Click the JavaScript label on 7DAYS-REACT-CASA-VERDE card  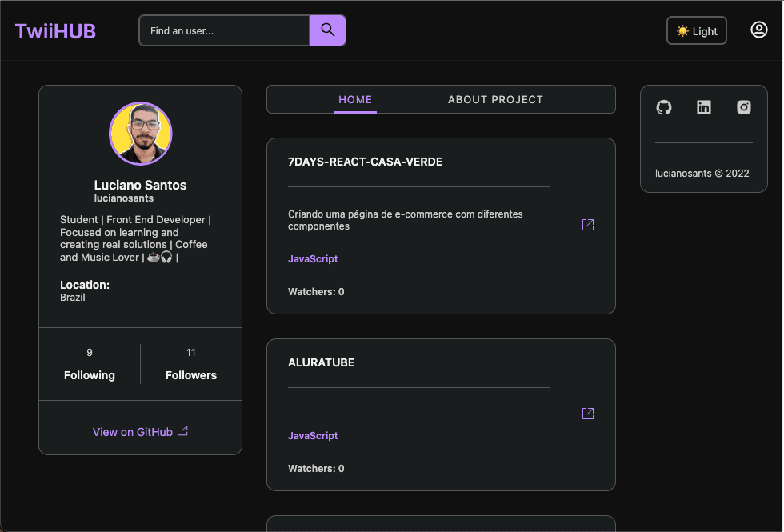tap(313, 258)
